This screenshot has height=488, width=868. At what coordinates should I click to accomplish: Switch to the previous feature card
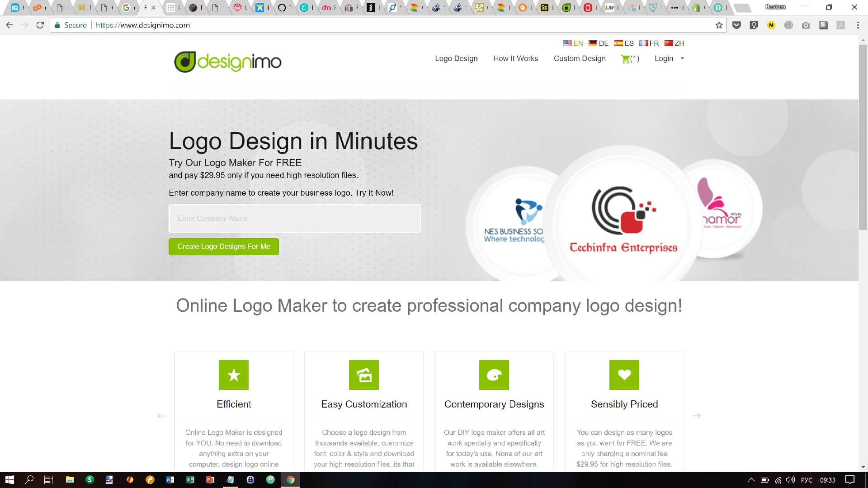[x=161, y=416]
